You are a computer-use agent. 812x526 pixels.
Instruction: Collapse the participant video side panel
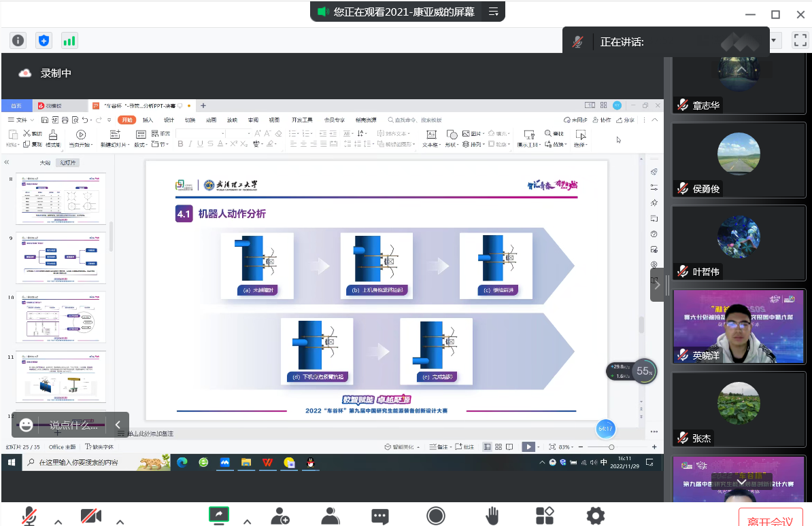657,285
